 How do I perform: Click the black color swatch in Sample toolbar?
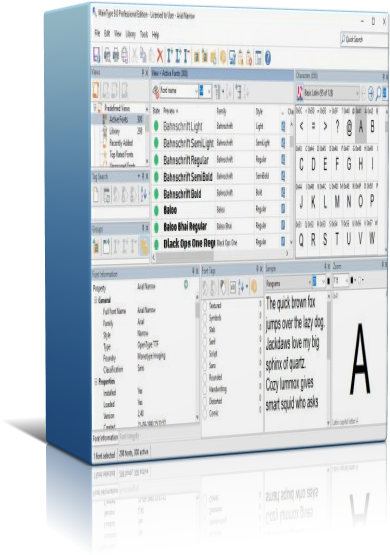pyautogui.click(x=328, y=281)
